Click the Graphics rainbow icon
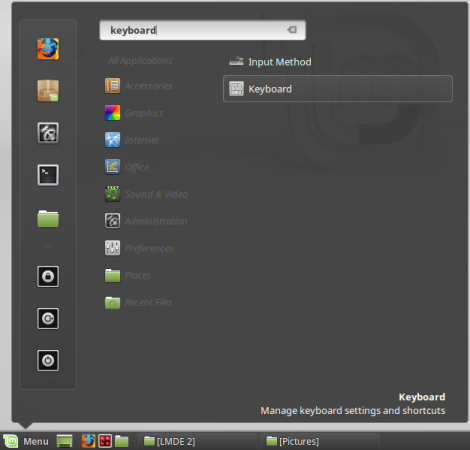The height and width of the screenshot is (450, 470). 113,113
